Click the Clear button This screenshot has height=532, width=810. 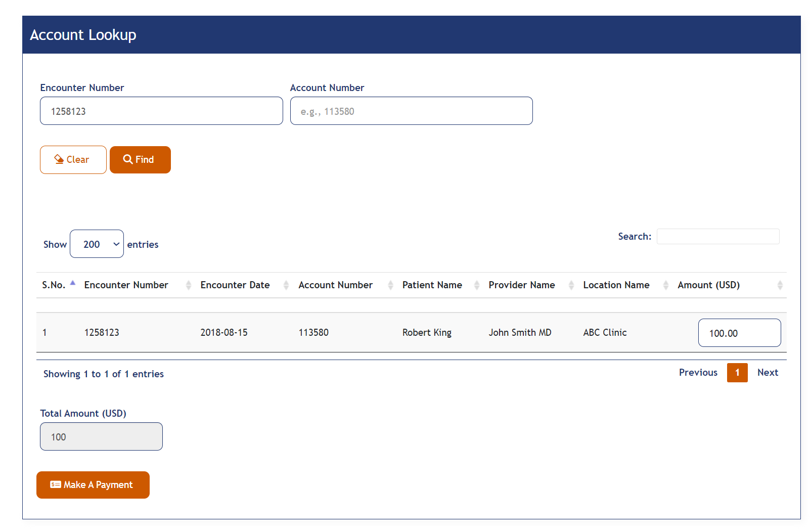(x=73, y=159)
